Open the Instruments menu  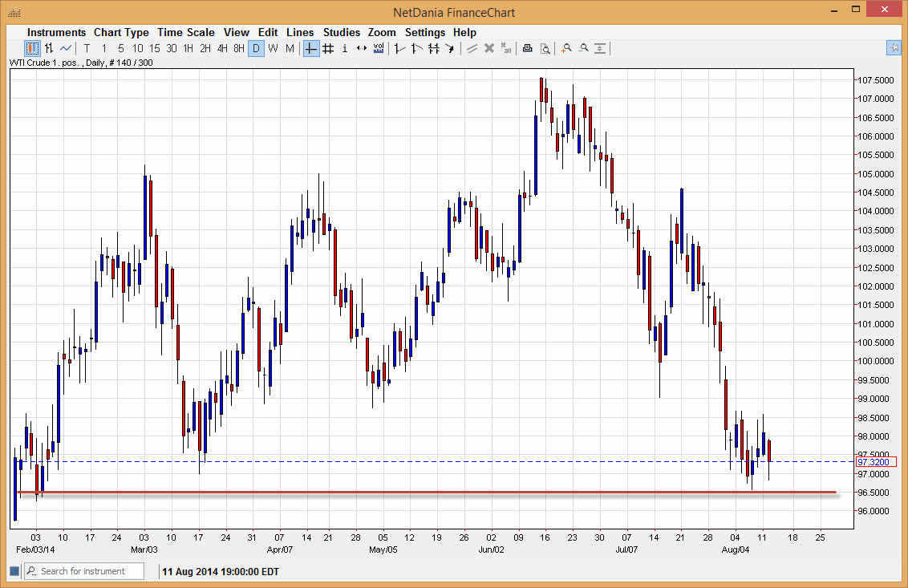(56, 32)
